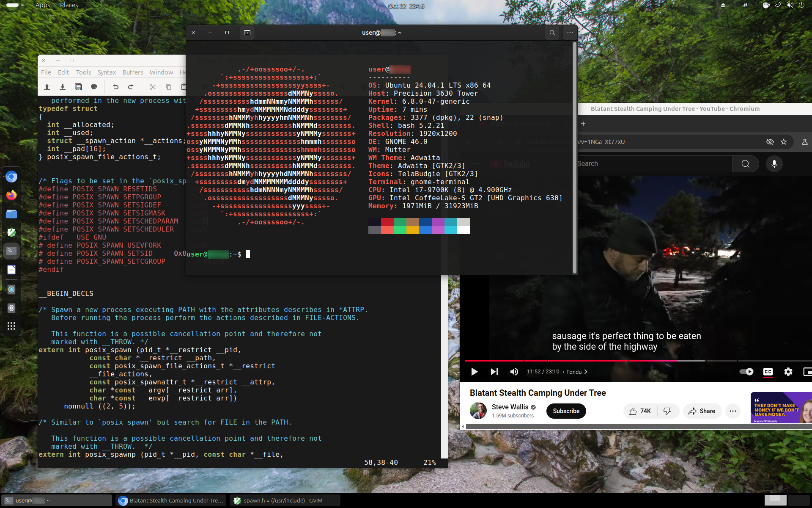
Task: Click the red color swatch in terminal palette
Action: point(387,222)
